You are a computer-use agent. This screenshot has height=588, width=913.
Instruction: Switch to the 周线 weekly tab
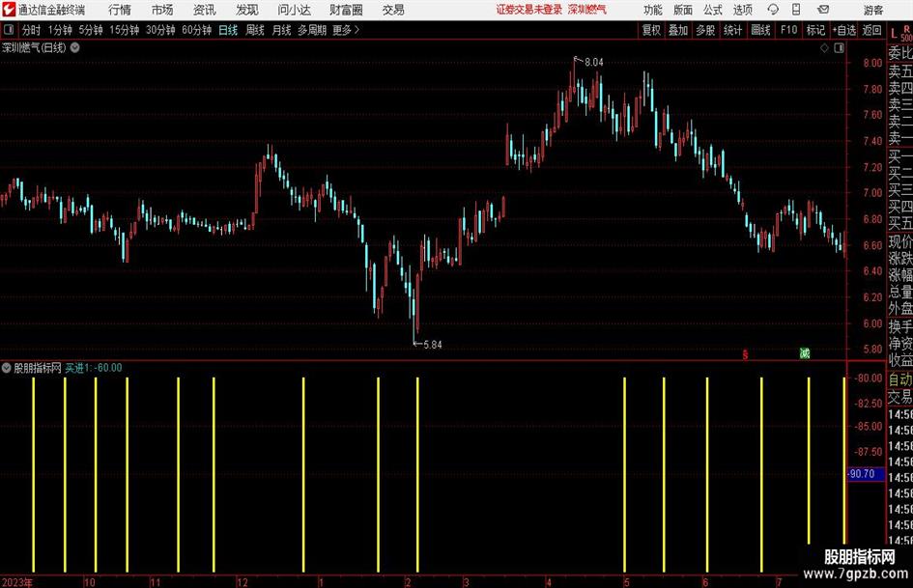point(255,30)
